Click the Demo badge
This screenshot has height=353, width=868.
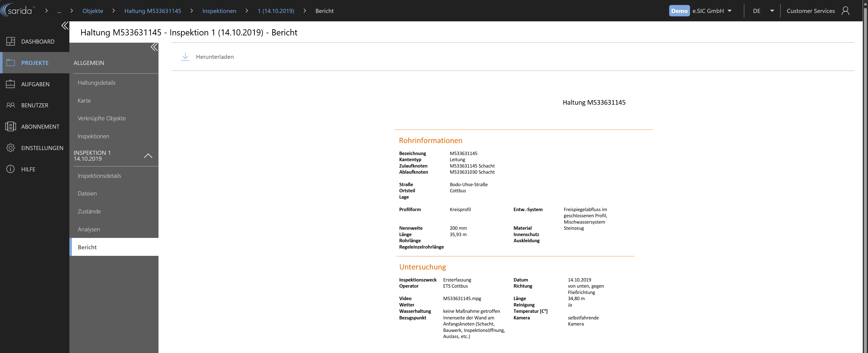coord(679,11)
